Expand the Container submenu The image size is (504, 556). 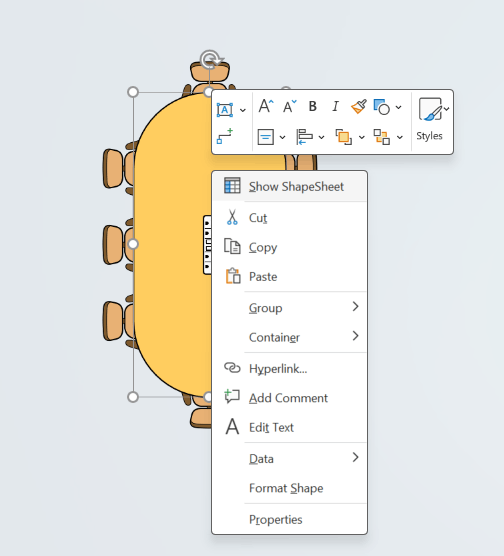pyautogui.click(x=289, y=337)
